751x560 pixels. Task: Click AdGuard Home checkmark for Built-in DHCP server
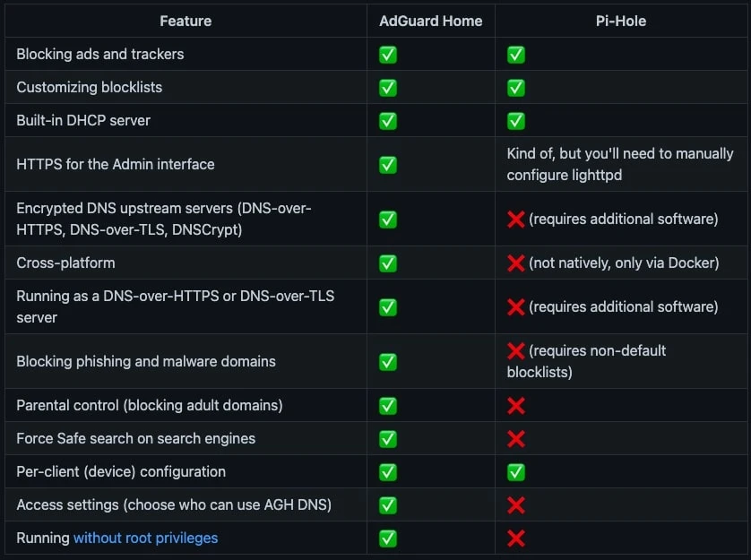click(x=388, y=121)
